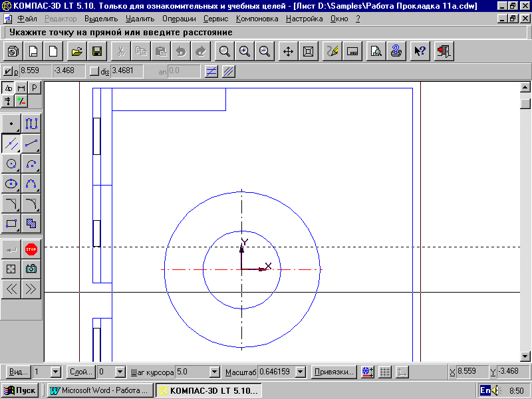Open the Удалить menu

pos(140,19)
